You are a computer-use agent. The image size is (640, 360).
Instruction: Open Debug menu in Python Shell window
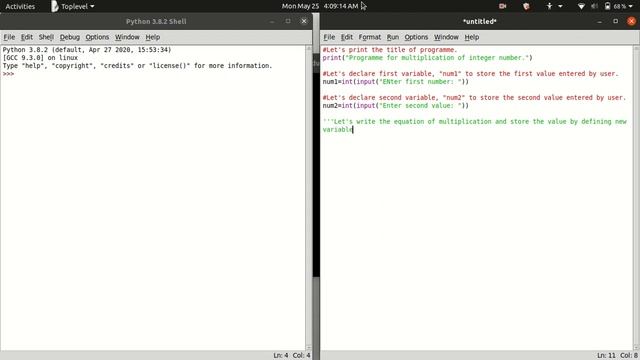pos(69,37)
